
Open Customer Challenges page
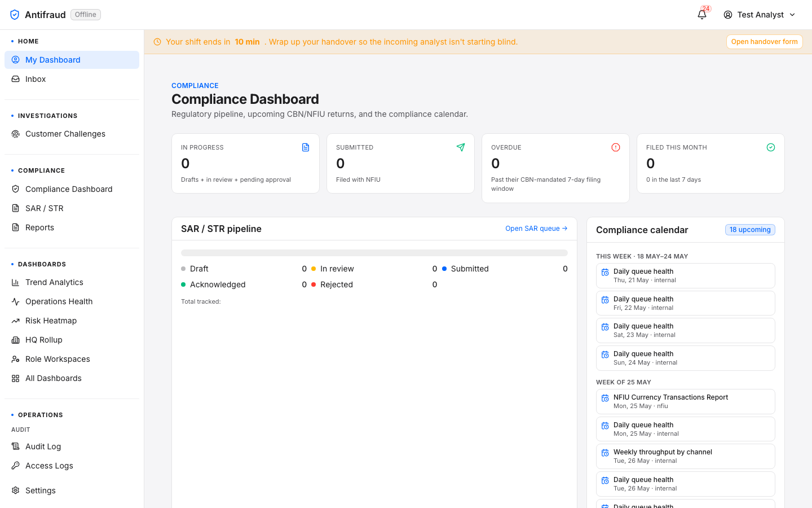click(x=72, y=134)
